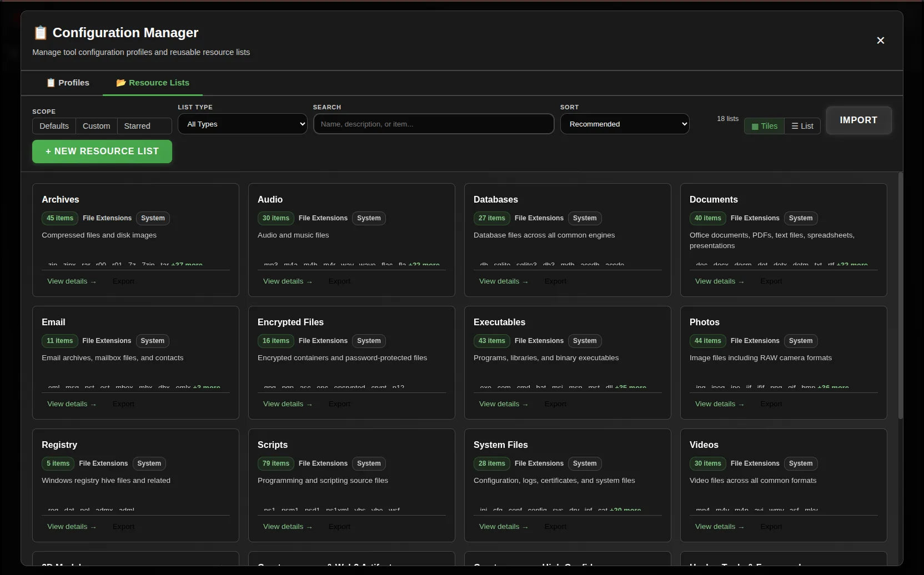Close the Configuration Manager dialog
Viewport: 924px width, 575px height.
click(880, 41)
